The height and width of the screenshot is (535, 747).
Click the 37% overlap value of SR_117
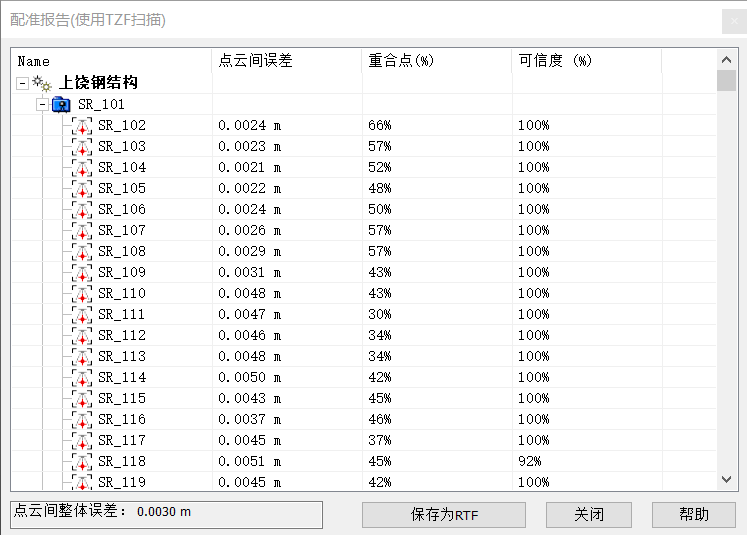coord(380,440)
